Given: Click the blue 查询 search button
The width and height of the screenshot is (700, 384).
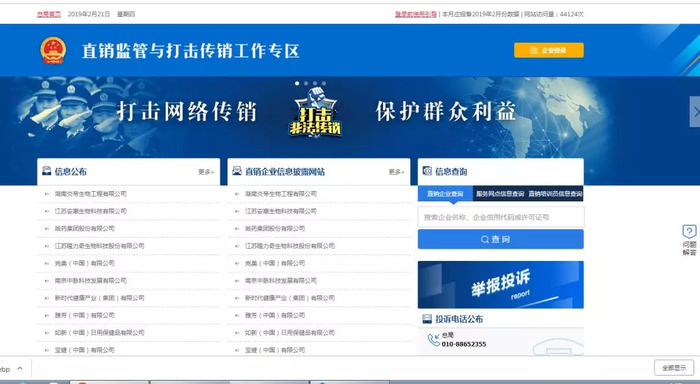Looking at the screenshot, I should [500, 239].
